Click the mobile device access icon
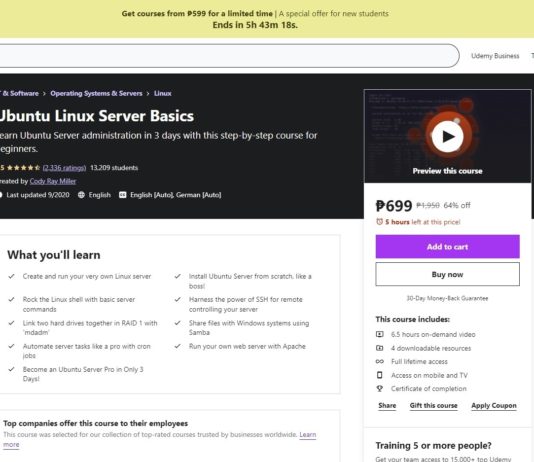Viewport: 534px width, 462px height. [380, 375]
